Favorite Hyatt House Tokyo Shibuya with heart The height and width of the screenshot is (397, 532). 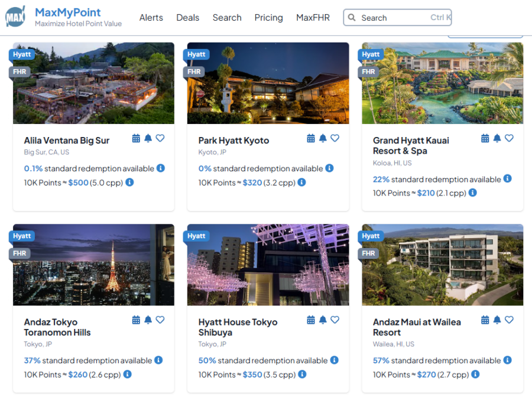point(335,320)
